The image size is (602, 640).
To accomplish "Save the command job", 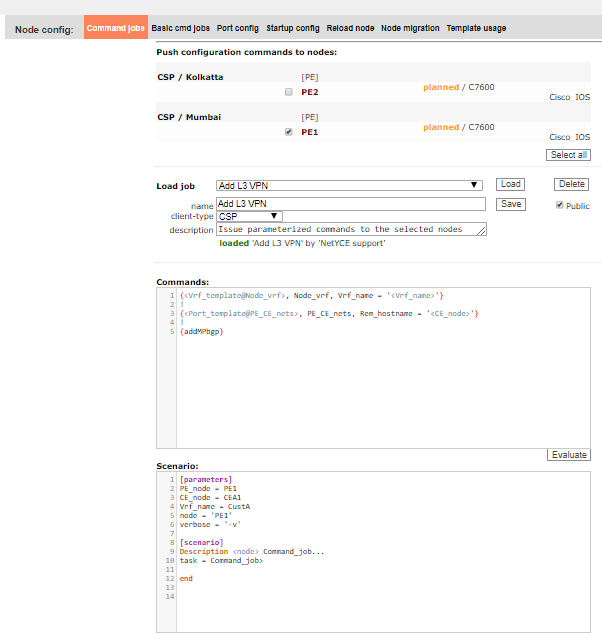I will coord(510,204).
